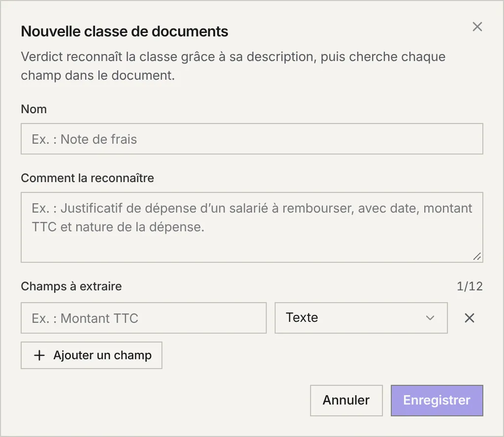Click the 1/12 field counter

click(470, 286)
